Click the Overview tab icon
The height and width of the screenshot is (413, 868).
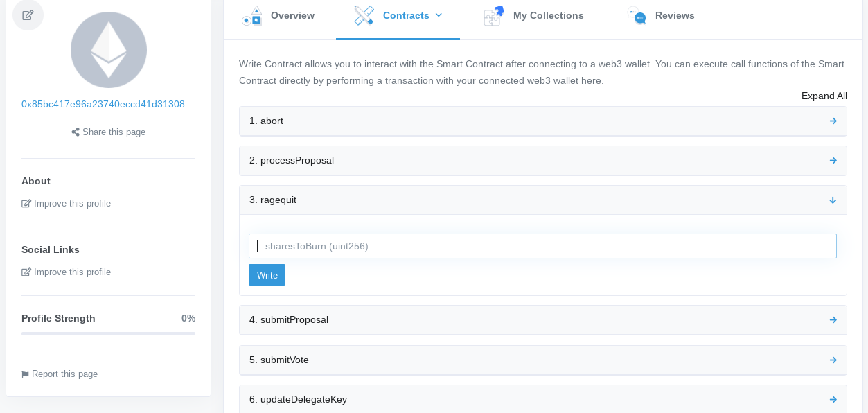(x=251, y=15)
